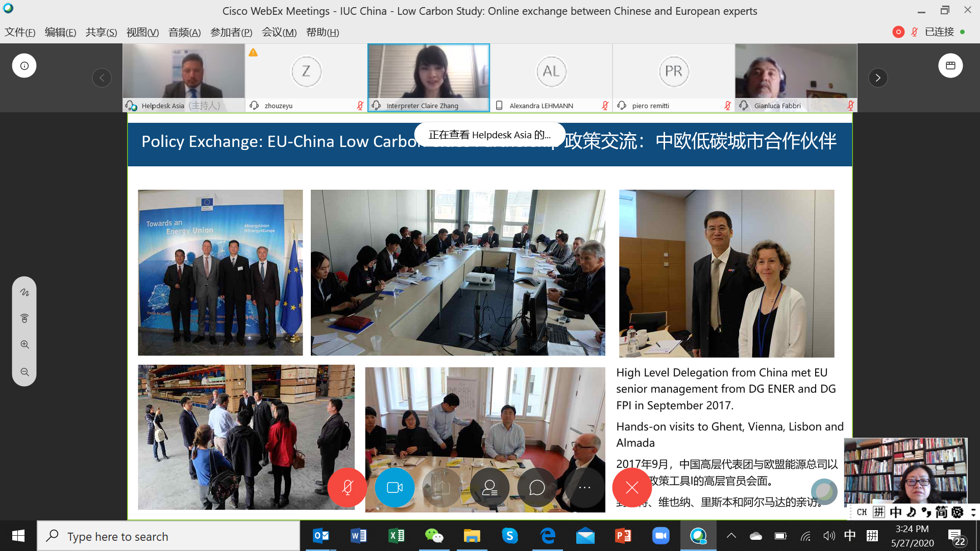Open the chat bubble icon

pos(537,488)
